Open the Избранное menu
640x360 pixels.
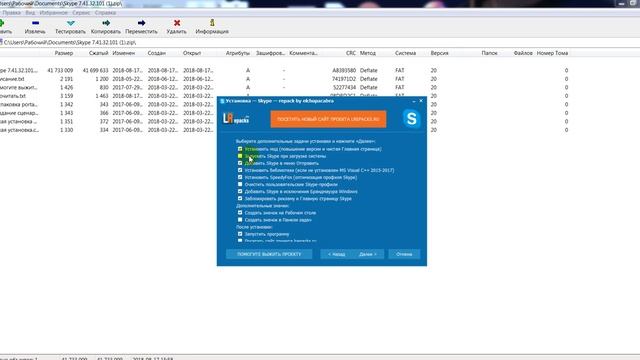[53, 13]
